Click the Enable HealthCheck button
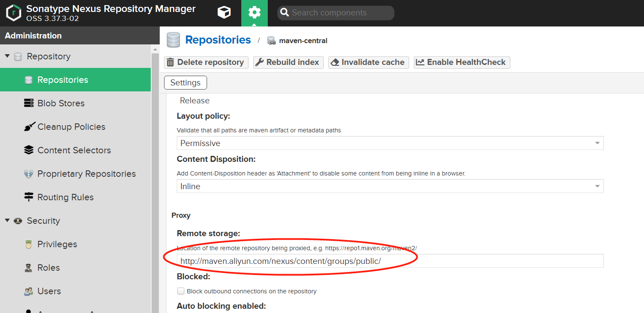This screenshot has height=313, width=644. [462, 62]
